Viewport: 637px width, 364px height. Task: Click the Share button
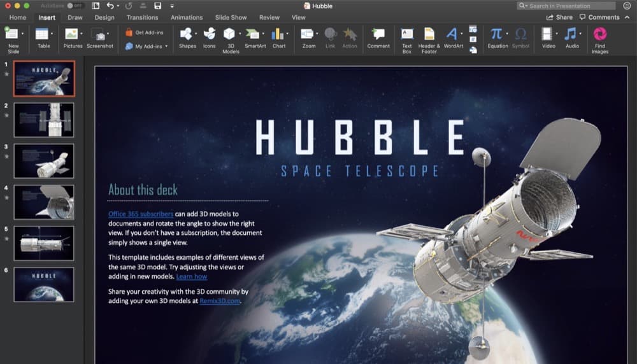pyautogui.click(x=559, y=17)
